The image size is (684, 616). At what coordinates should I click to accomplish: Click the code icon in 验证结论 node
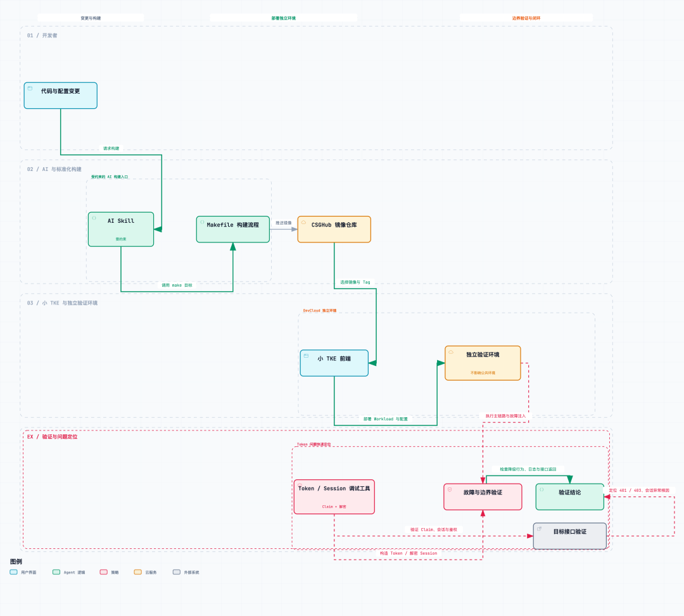[x=541, y=489]
